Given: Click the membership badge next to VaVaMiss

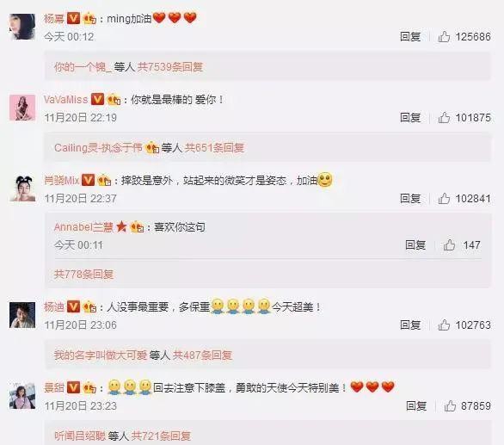Looking at the screenshot, I should coord(114,100).
